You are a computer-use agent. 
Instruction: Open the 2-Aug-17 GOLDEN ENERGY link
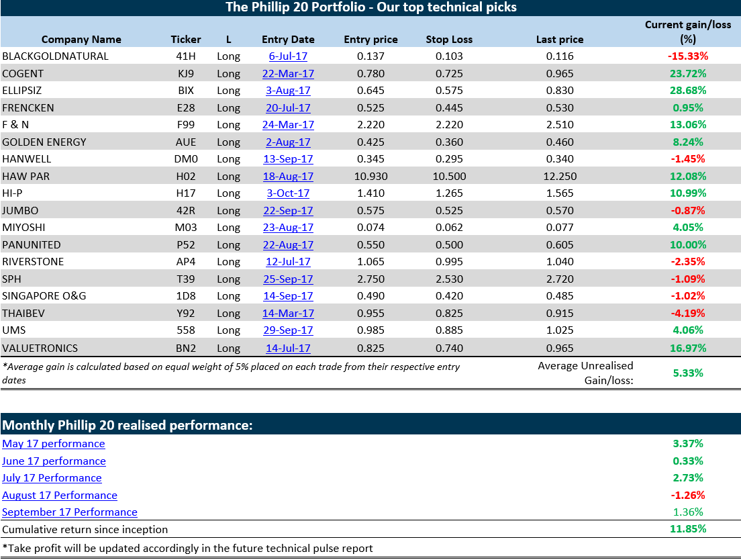[288, 142]
